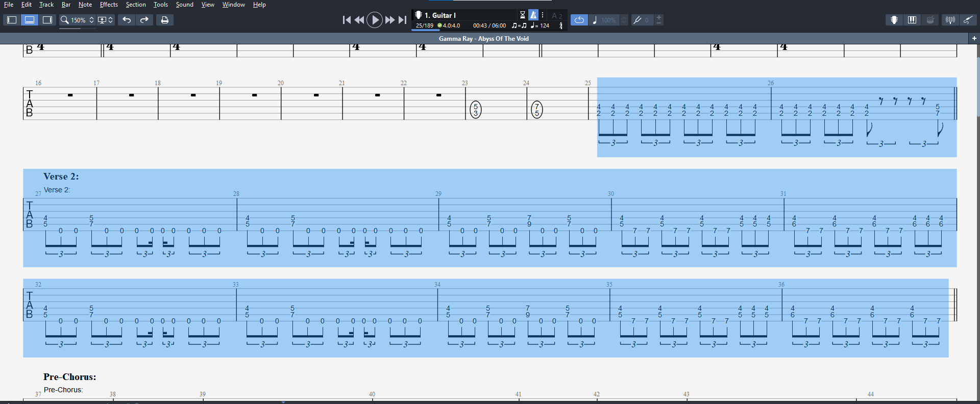Click the guitar headstock track icon
Image resolution: width=980 pixels, height=404 pixels.
419,15
